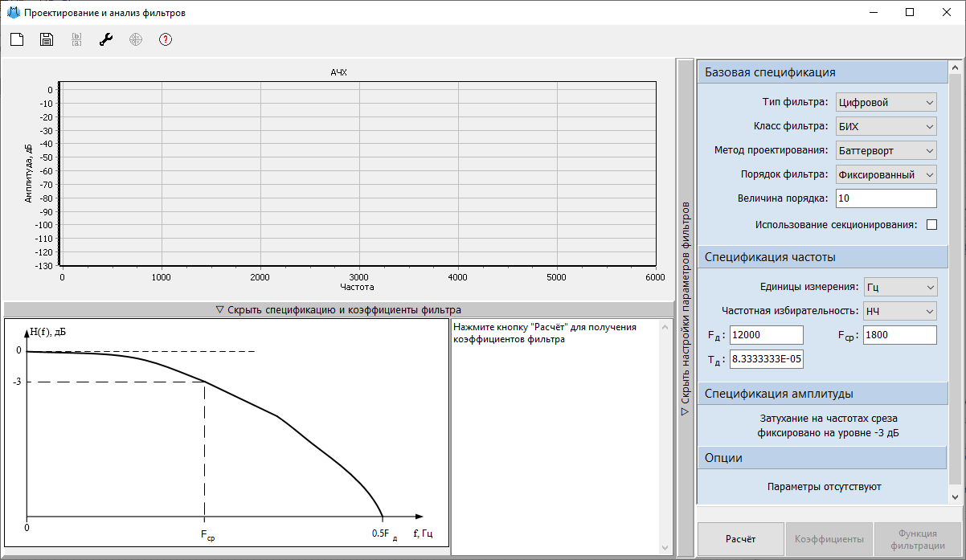This screenshot has width=966, height=560.
Task: Open the 'Порядок фильтра' dropdown
Action: pos(886,174)
